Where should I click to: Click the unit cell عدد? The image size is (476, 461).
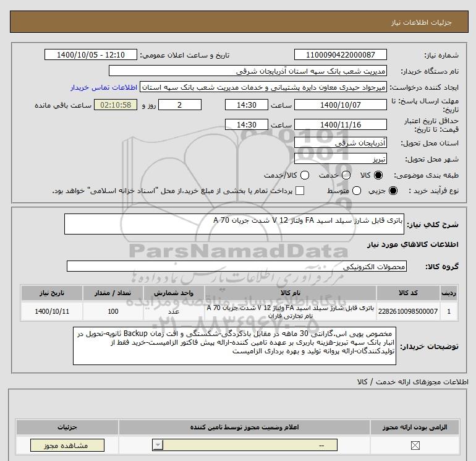pyautogui.click(x=174, y=311)
